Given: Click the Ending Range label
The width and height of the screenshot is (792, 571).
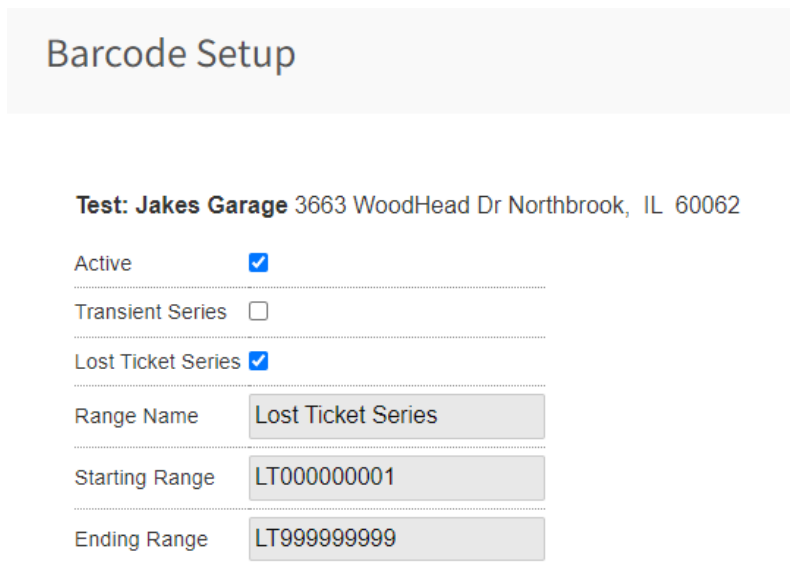Looking at the screenshot, I should click(x=141, y=540).
